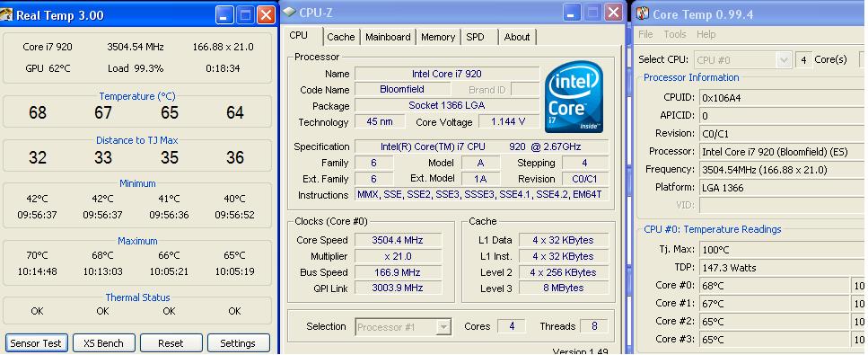This screenshot has width=868, height=355.
Task: Close the CPU-Z window
Action: point(613,13)
